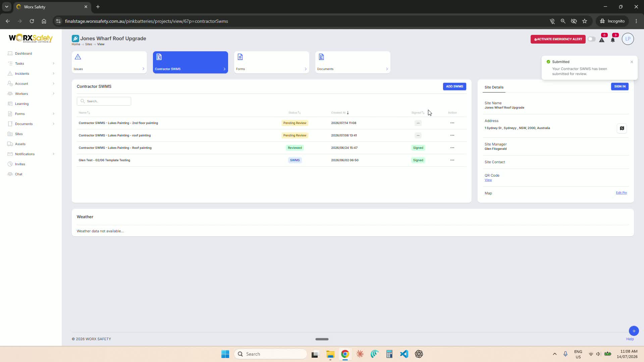Screen dimensions: 644x362
Task: Expand the Account sidebar menu
Action: (31, 83)
